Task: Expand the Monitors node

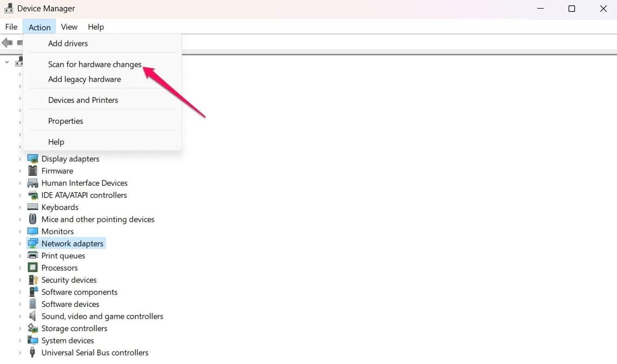Action: 20,232
